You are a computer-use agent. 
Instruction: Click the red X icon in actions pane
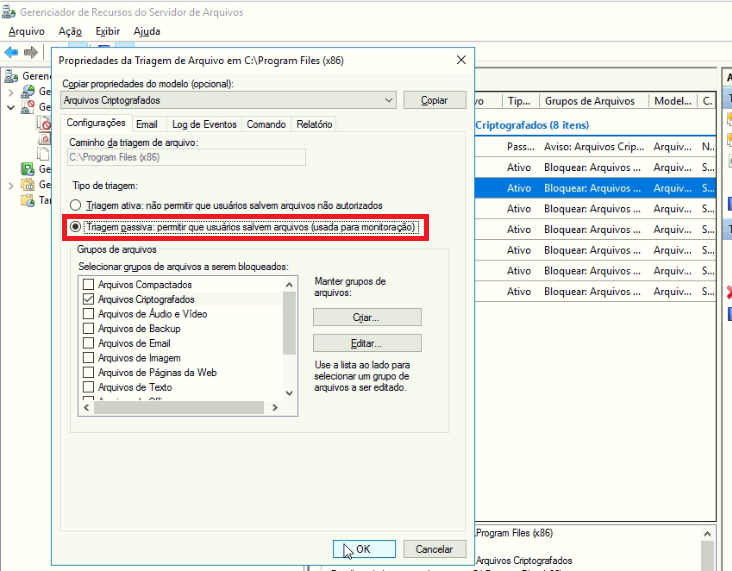(x=727, y=291)
